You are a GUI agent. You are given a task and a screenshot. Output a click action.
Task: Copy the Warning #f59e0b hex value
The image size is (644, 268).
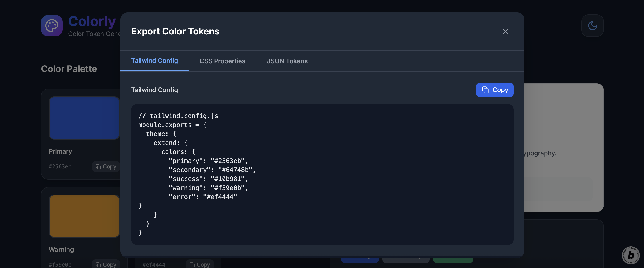106,264
